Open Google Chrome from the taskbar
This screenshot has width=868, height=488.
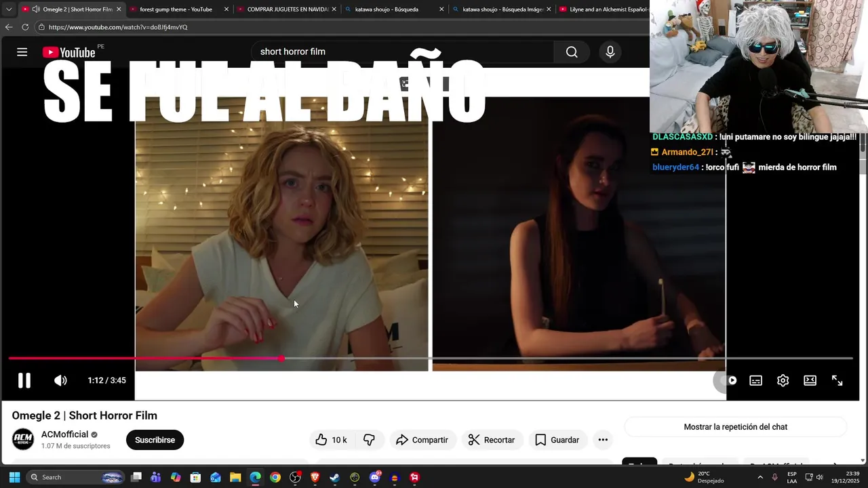pyautogui.click(x=275, y=477)
